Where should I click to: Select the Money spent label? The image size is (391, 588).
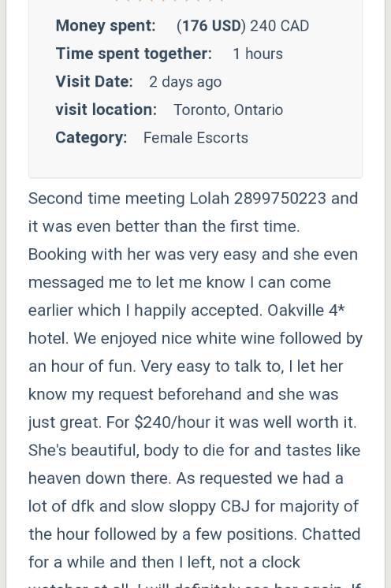tap(106, 25)
